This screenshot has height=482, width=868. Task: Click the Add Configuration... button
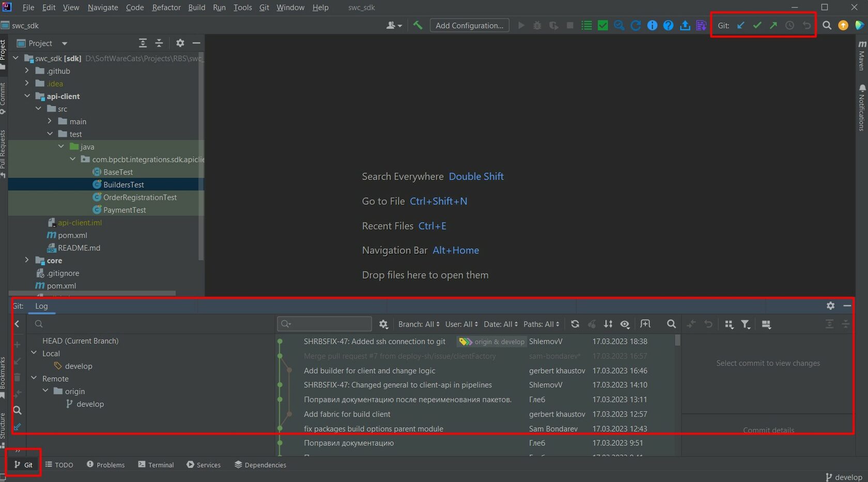tap(469, 25)
